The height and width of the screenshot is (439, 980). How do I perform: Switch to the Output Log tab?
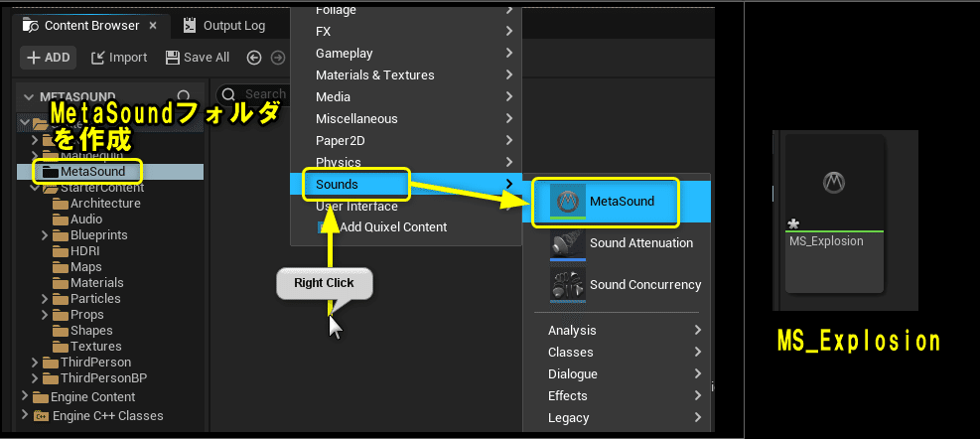[225, 26]
